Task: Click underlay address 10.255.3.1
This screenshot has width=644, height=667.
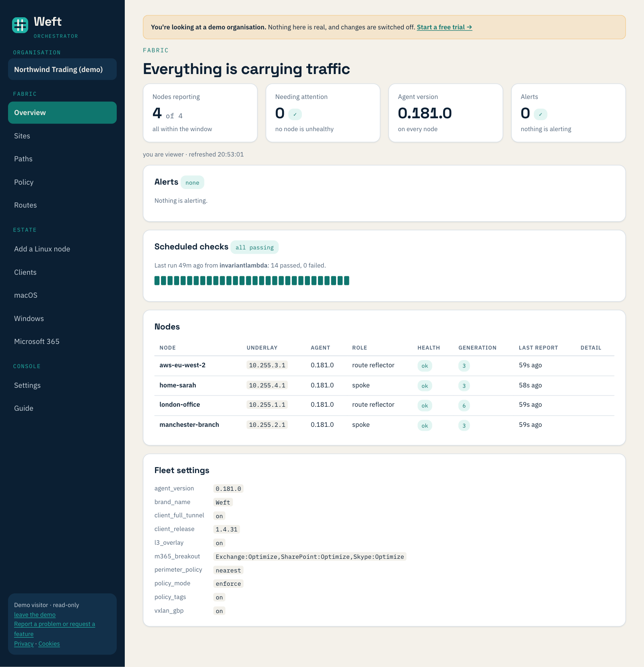Action: (267, 365)
